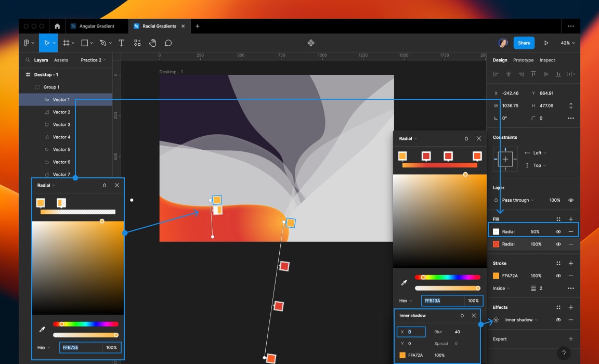Open advanced stroke options ellipsis
Viewport: 599px width, 364px height.
click(x=571, y=289)
